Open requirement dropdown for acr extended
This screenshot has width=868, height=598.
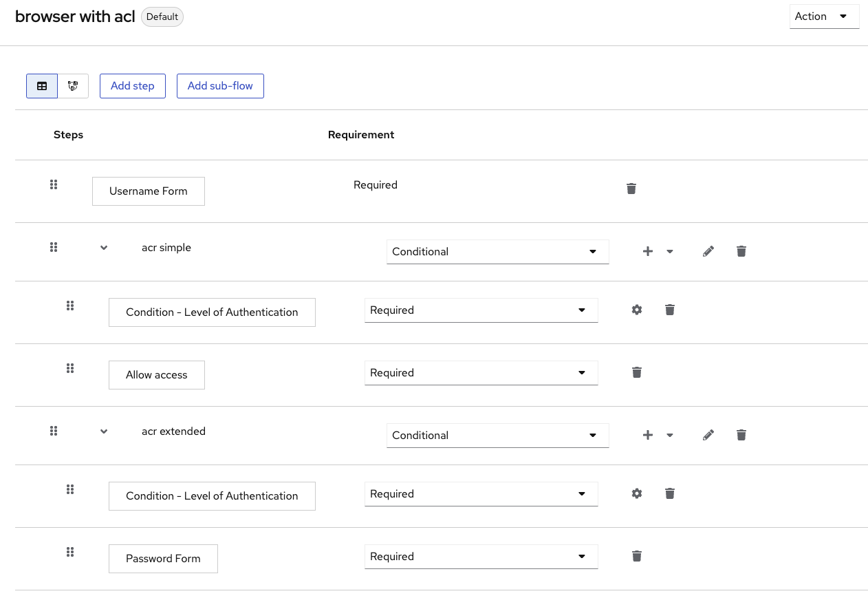point(498,436)
